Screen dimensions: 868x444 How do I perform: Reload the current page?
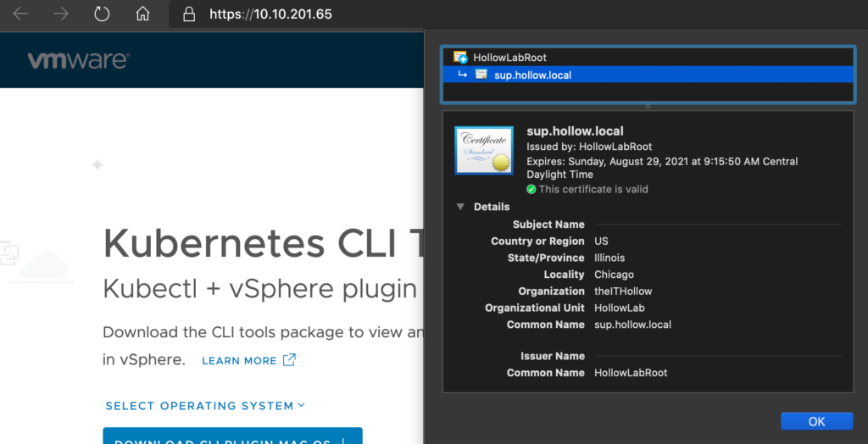click(102, 14)
